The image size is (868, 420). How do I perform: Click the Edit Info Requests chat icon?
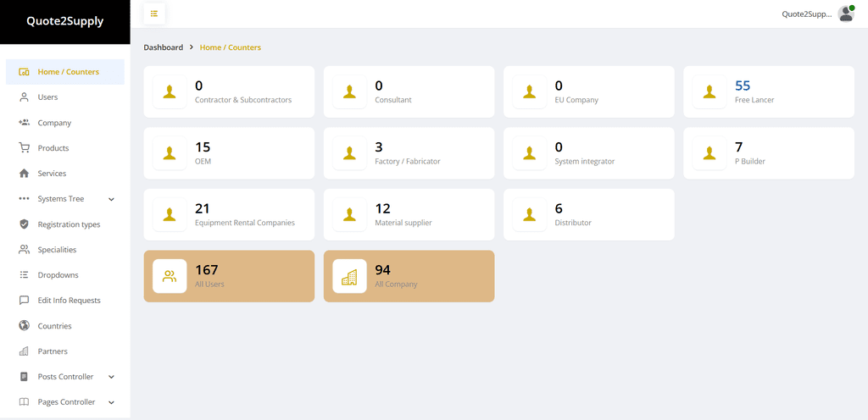(24, 301)
